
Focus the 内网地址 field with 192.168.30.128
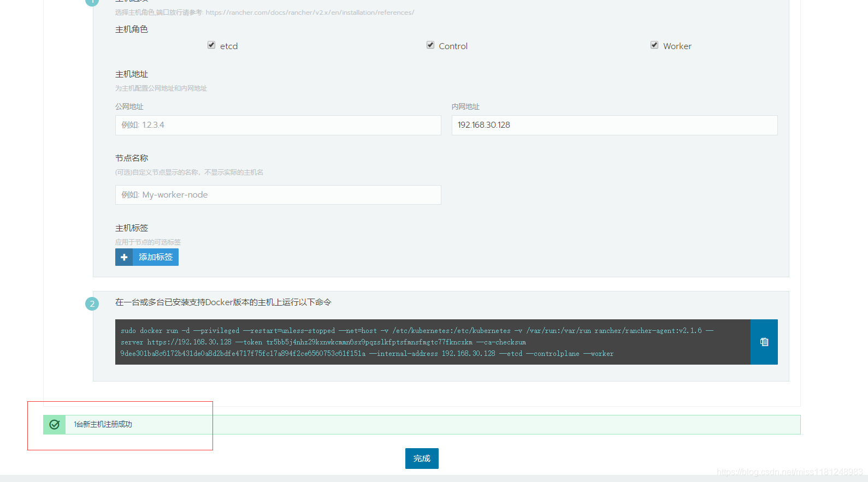pos(615,125)
